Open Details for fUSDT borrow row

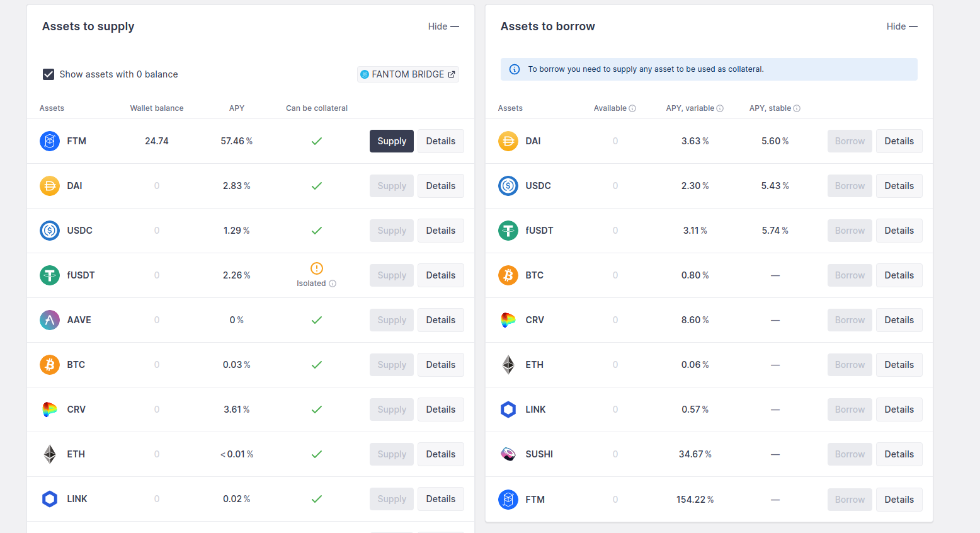pos(899,231)
